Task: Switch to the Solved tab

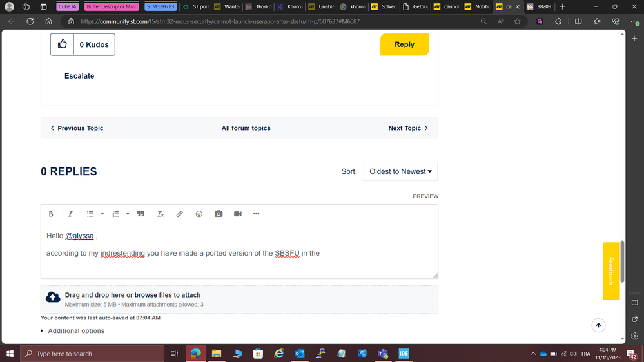Action: pos(384,6)
